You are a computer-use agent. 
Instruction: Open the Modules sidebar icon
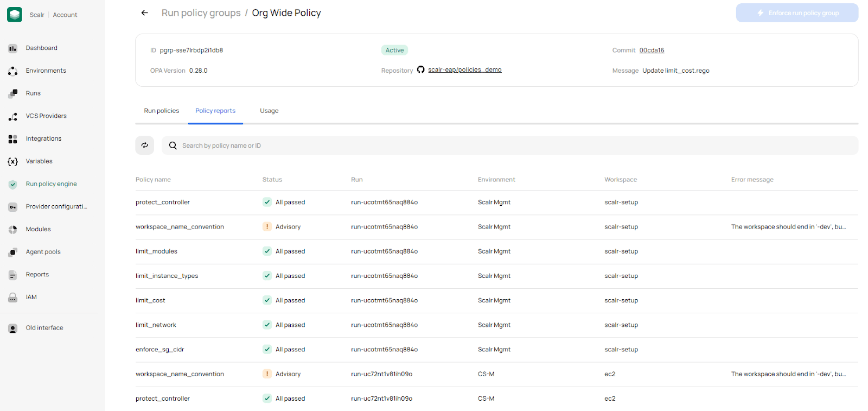(x=13, y=230)
